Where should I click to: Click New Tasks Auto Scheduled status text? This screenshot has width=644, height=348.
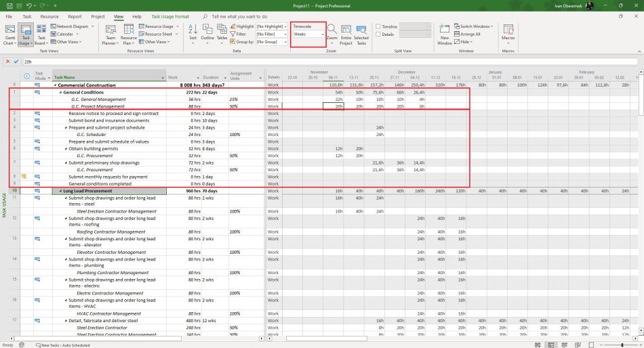coord(62,345)
